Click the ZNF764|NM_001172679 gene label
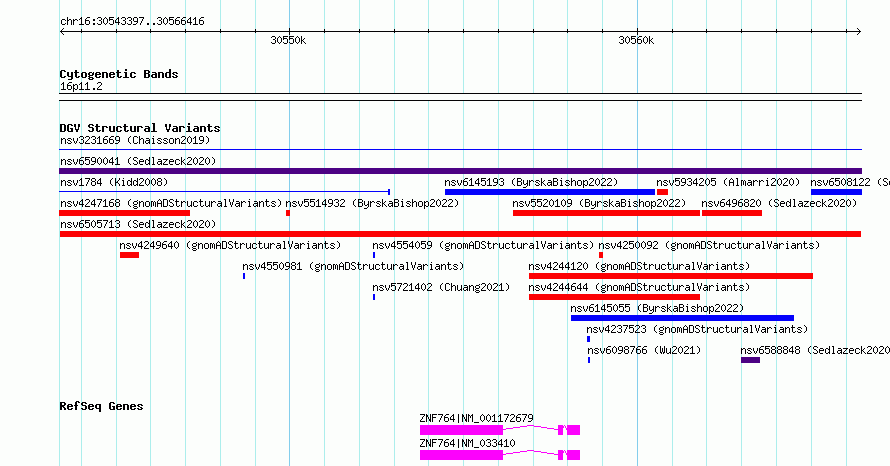890x466 pixels. (476, 418)
